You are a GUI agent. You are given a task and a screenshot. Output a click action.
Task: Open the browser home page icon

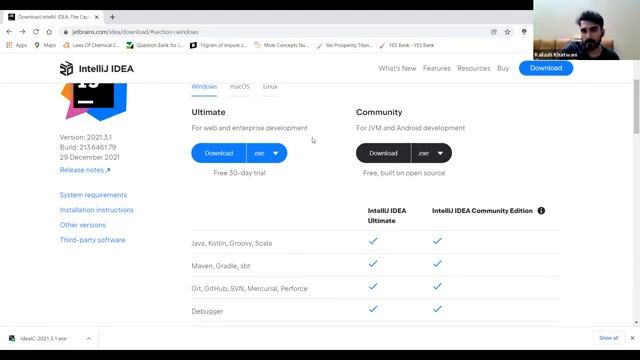pyautogui.click(x=49, y=32)
